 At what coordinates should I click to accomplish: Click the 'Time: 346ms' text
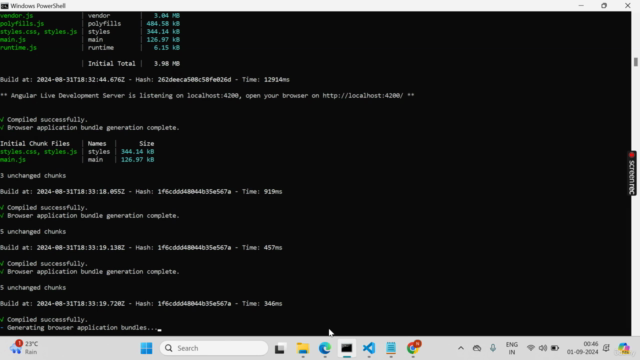pyautogui.click(x=262, y=304)
